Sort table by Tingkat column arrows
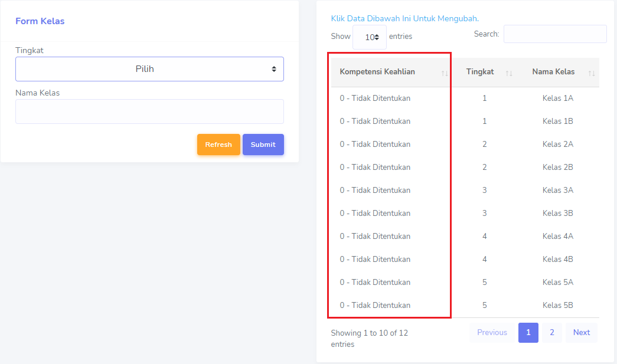The image size is (617, 364). 509,73
